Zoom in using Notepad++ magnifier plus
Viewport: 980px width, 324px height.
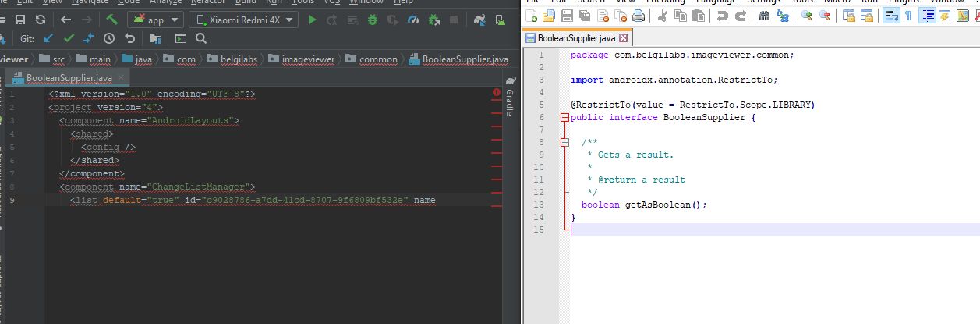pyautogui.click(x=807, y=16)
